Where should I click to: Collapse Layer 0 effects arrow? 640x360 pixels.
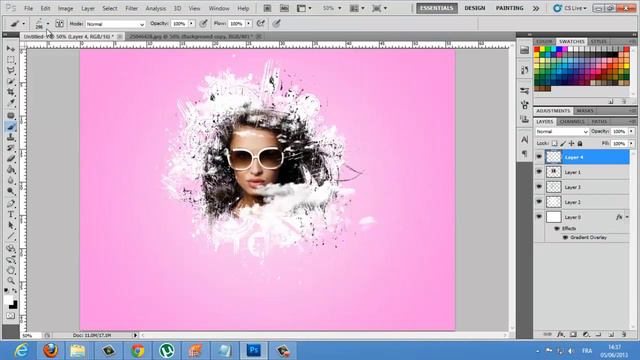click(x=627, y=217)
